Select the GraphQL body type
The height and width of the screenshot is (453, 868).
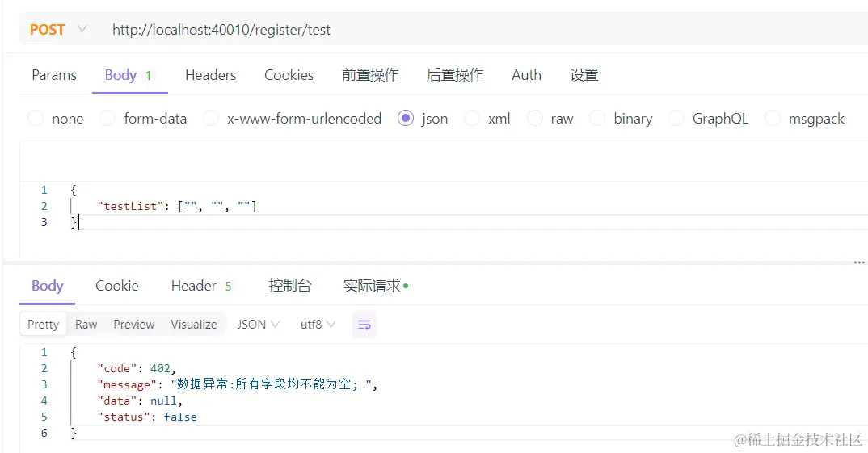709,119
